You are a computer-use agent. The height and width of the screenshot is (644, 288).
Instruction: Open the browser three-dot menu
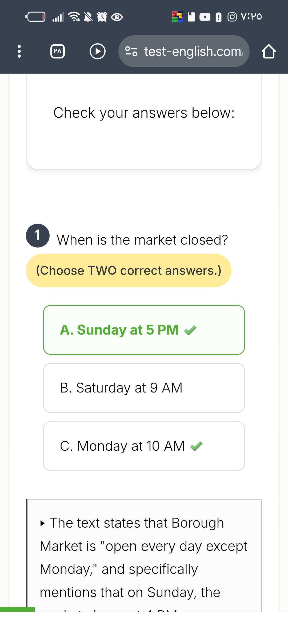[19, 51]
